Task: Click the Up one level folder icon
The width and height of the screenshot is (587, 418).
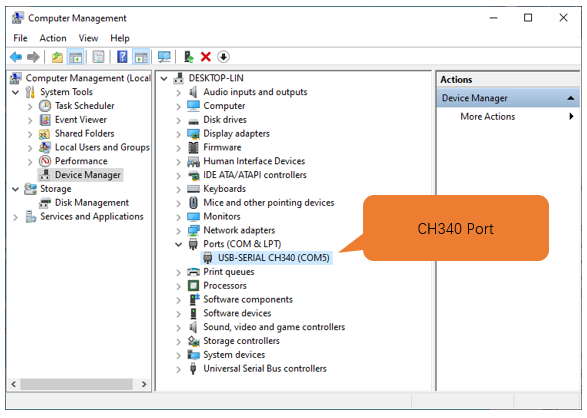Action: pyautogui.click(x=57, y=57)
